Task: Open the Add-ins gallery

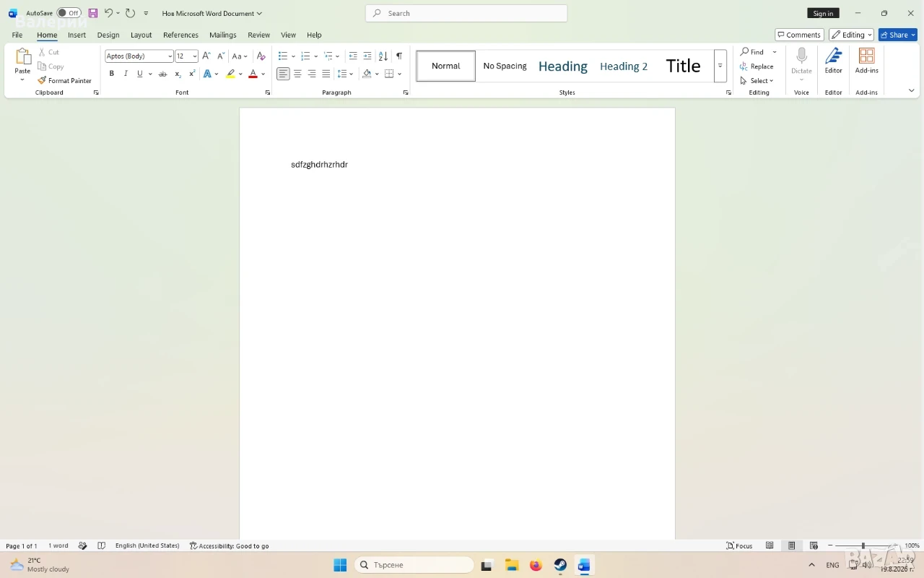Action: click(x=867, y=61)
